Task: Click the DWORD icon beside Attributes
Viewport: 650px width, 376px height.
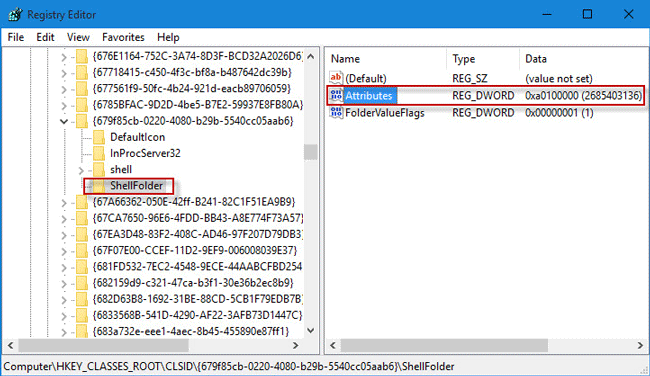Action: click(336, 95)
